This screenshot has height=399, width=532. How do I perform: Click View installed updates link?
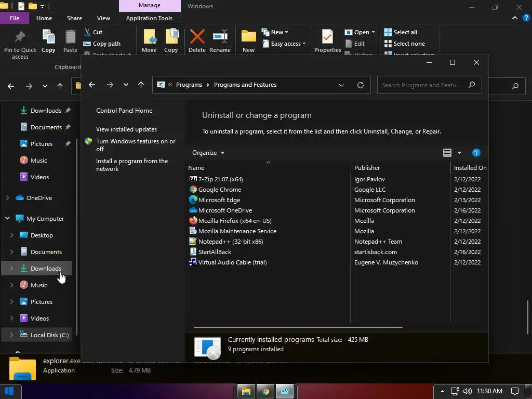[x=127, y=129]
